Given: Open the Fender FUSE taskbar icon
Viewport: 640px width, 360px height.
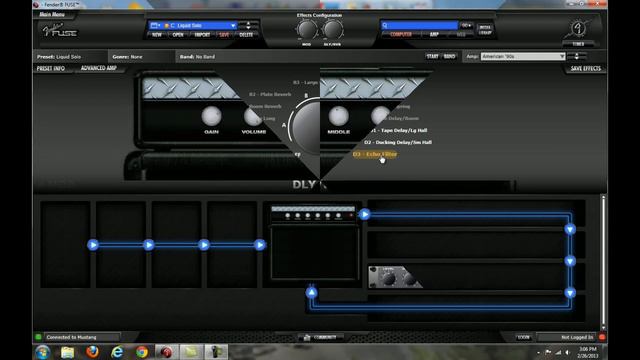Looking at the screenshot, I should (x=167, y=352).
